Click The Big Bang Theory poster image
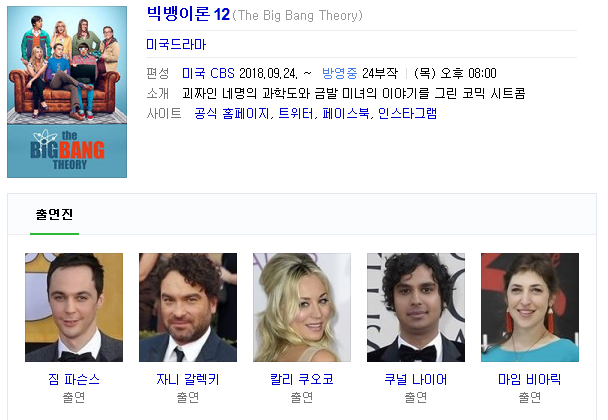Image resolution: width=608 pixels, height=420 pixels. (67, 92)
